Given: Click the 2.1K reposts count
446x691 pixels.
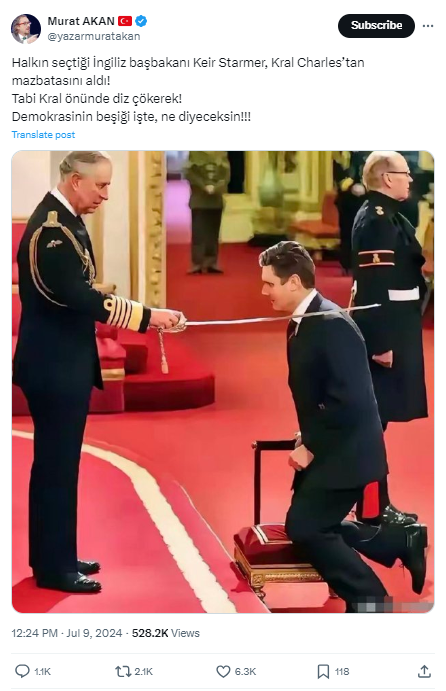Looking at the screenshot, I should [143, 672].
